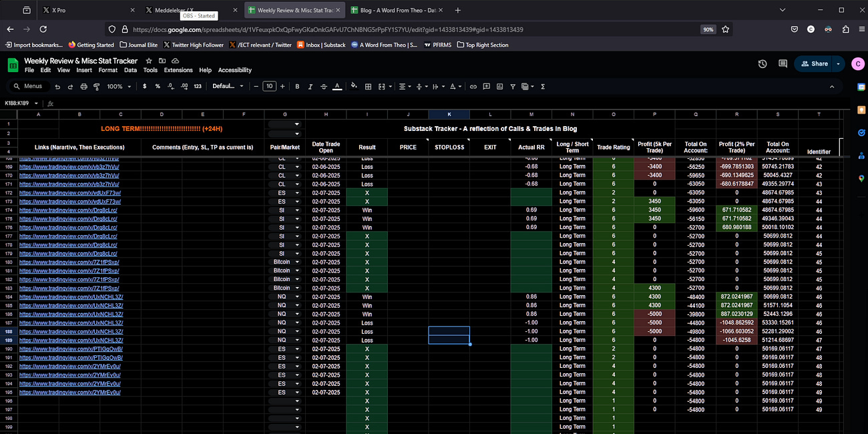Open the File menu

(x=29, y=70)
